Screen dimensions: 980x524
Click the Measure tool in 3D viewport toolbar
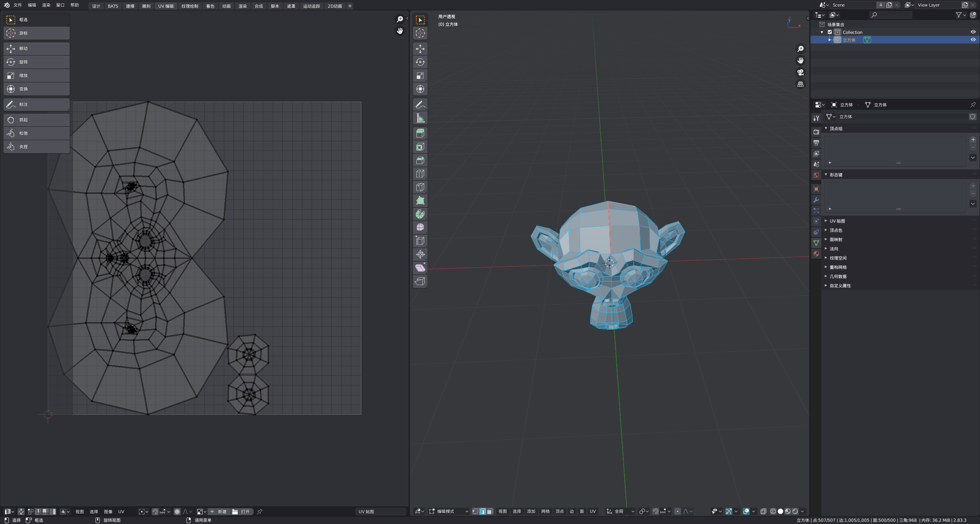pos(420,118)
